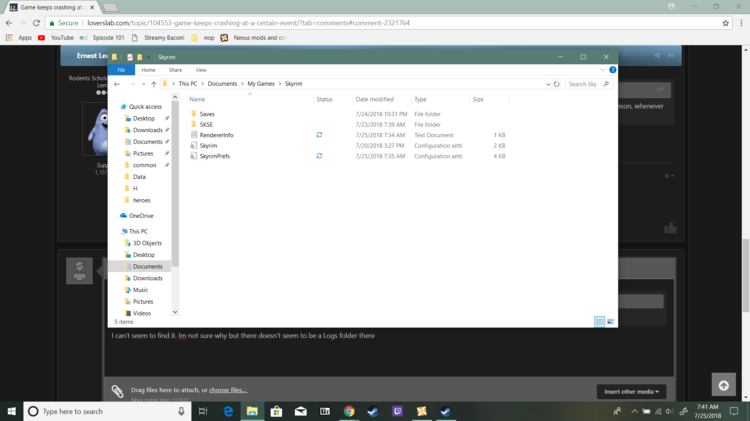
Task: Click navigation pane scrollbar down arrow
Action: coord(175,312)
